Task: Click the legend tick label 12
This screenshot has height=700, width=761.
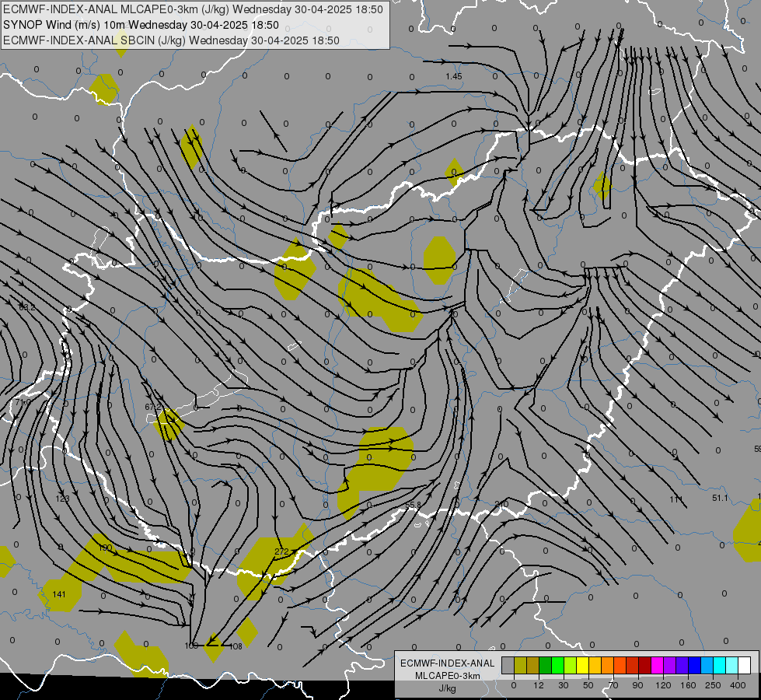Action: [539, 685]
